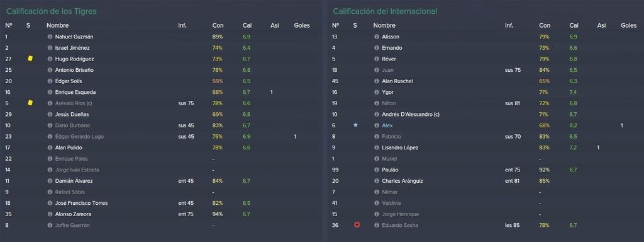Click the yellow card icon for Arévalo Ríos
Viewport: 644px width, 242px height.
(x=30, y=103)
